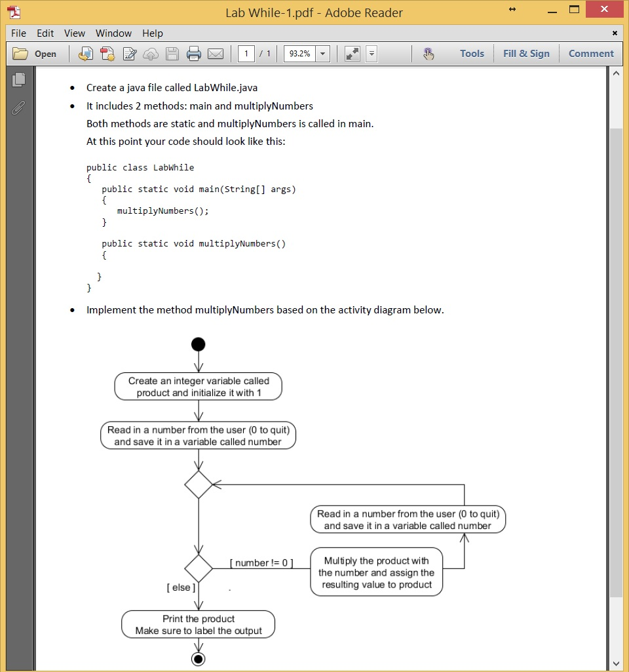Expand the zoom level dropdown
This screenshot has width=629, height=672.
pyautogui.click(x=323, y=54)
